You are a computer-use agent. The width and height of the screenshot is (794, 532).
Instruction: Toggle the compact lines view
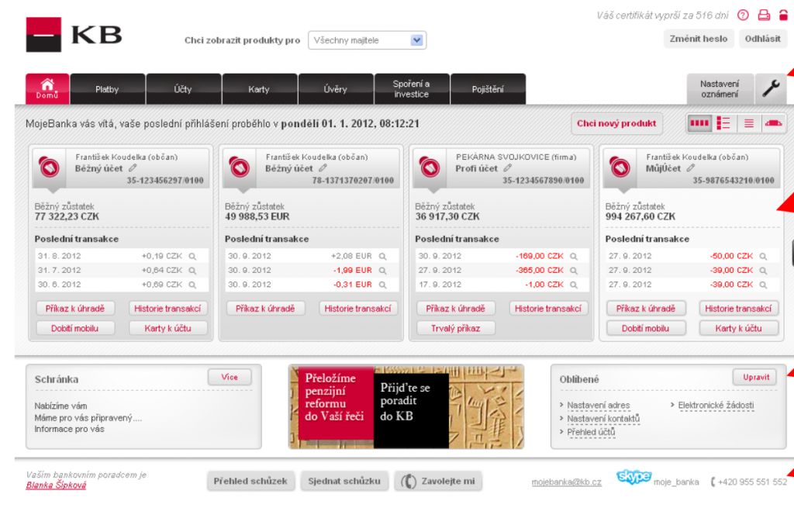click(x=748, y=123)
